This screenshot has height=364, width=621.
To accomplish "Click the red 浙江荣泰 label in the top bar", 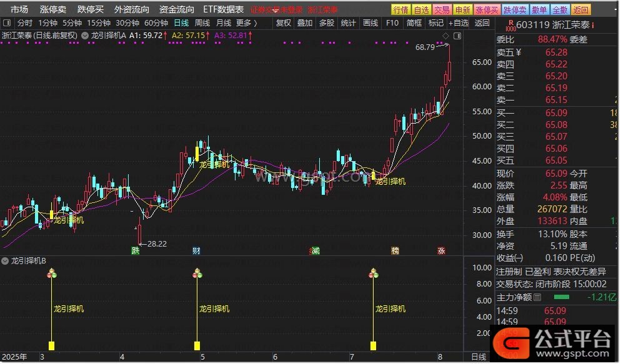I will tap(323, 10).
